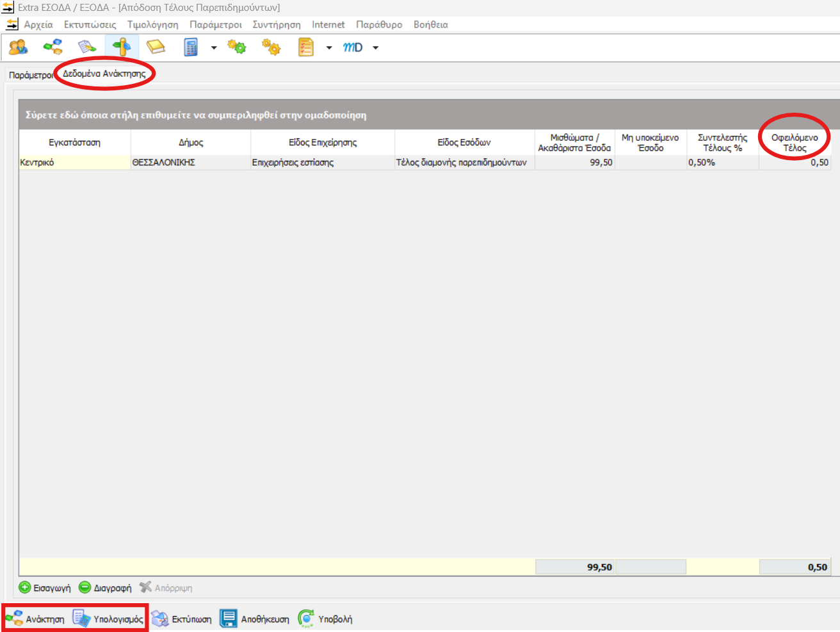Image resolution: width=840 pixels, height=632 pixels.
Task: Click the two-people customers toolbar icon
Action: point(18,47)
